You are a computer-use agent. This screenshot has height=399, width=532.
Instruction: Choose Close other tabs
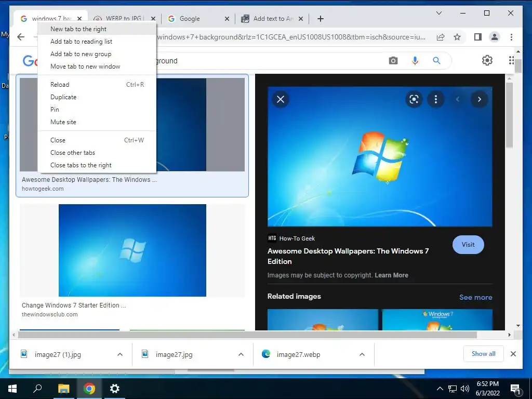coord(97,153)
